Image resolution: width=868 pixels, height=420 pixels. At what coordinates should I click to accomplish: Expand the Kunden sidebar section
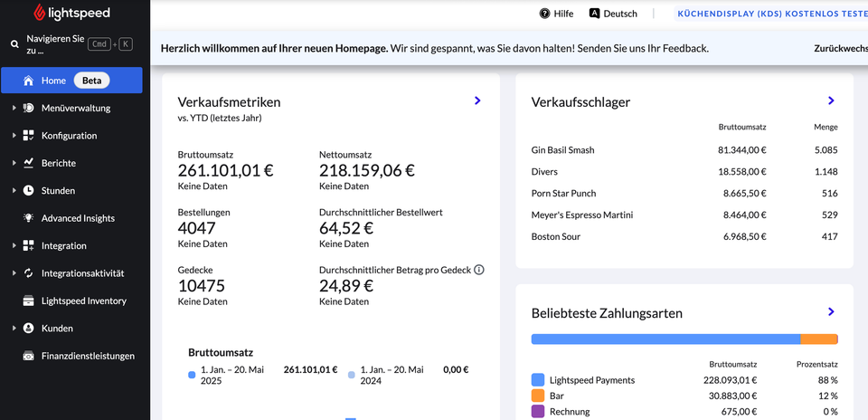[14, 329]
